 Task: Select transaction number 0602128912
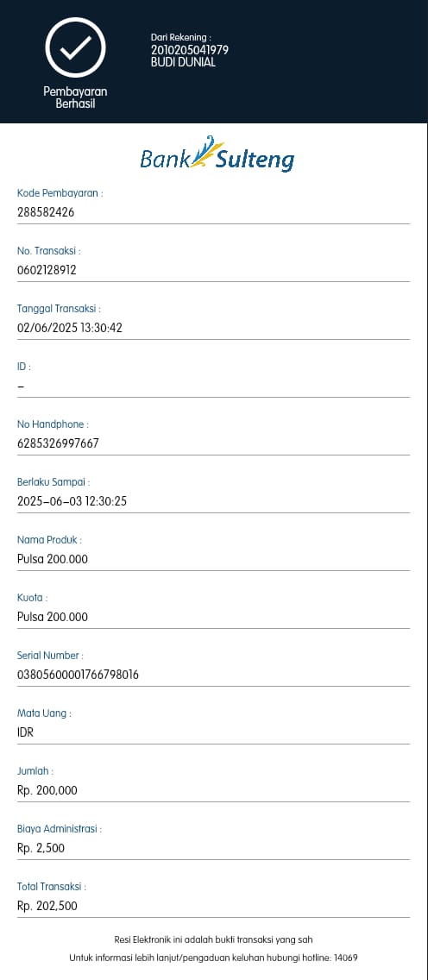click(47, 270)
